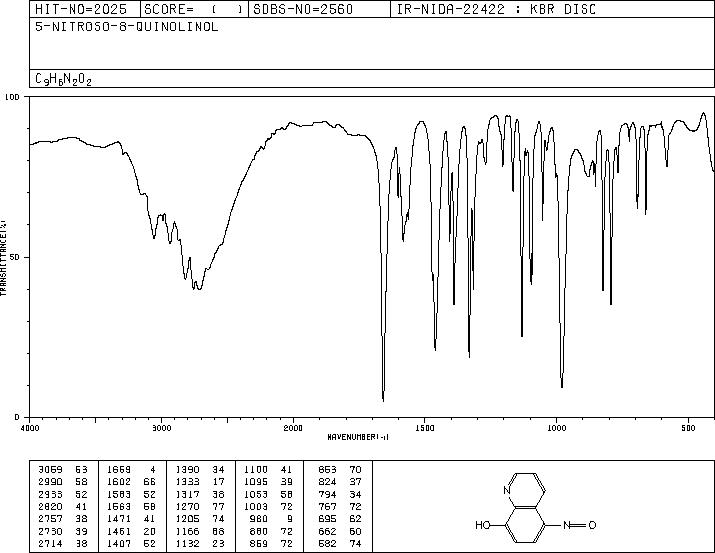Click the HO group in the structure
Screen dimensions: 715x553
pos(483,525)
